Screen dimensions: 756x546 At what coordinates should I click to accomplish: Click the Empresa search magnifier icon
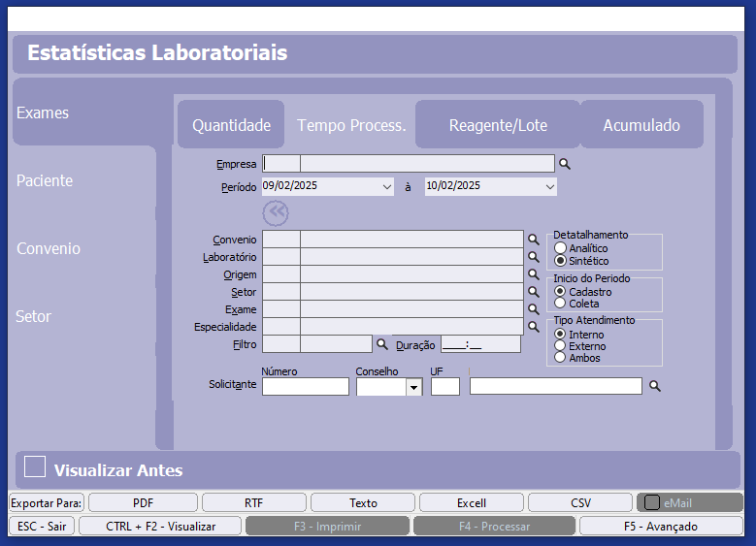tap(565, 164)
